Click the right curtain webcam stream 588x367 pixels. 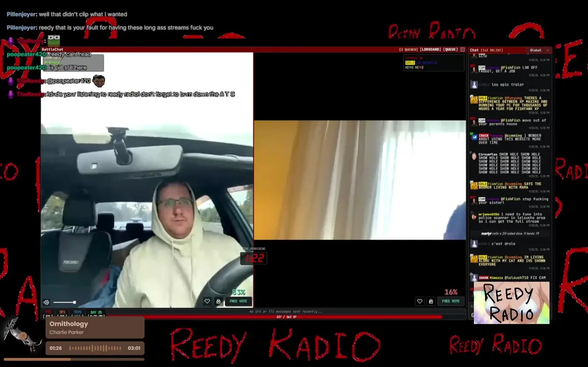[360, 180]
